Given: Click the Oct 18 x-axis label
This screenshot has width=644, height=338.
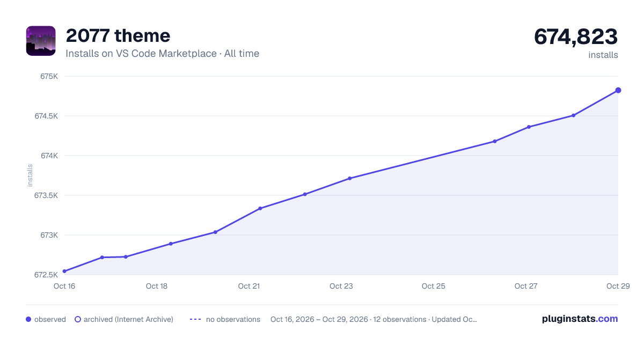Looking at the screenshot, I should pos(157,286).
